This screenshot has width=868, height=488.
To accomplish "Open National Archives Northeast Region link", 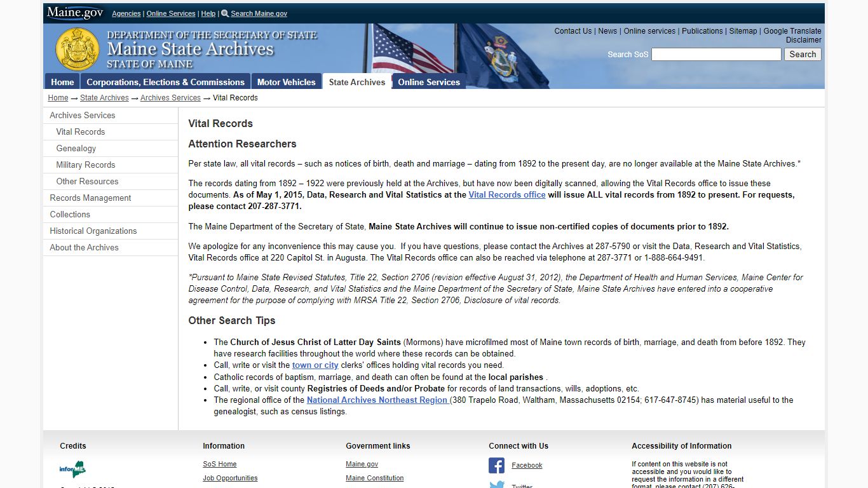I will point(378,400).
